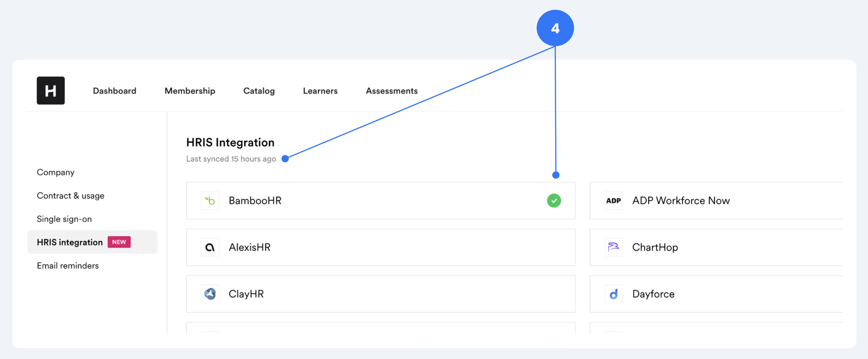Click the ClayHR logo icon
This screenshot has width=868, height=359.
pyautogui.click(x=210, y=294)
